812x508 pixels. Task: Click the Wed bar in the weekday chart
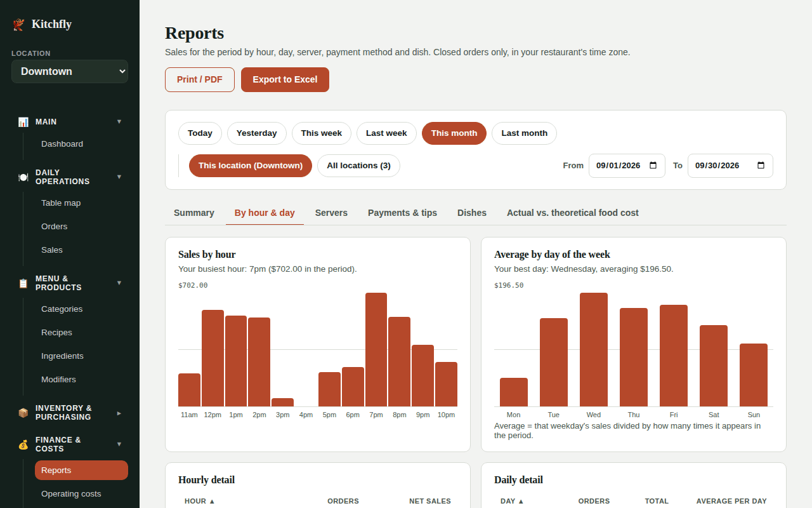(x=594, y=349)
